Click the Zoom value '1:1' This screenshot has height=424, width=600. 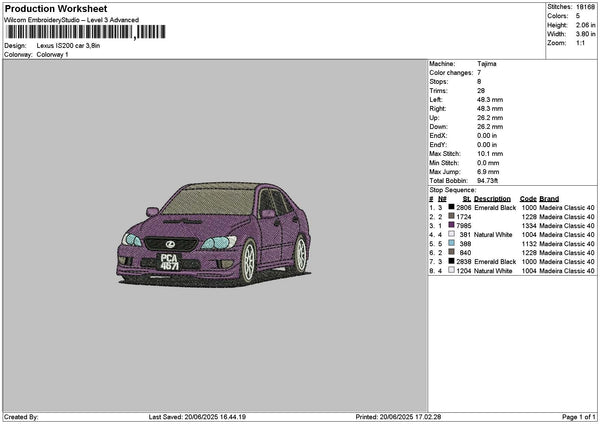[x=580, y=43]
